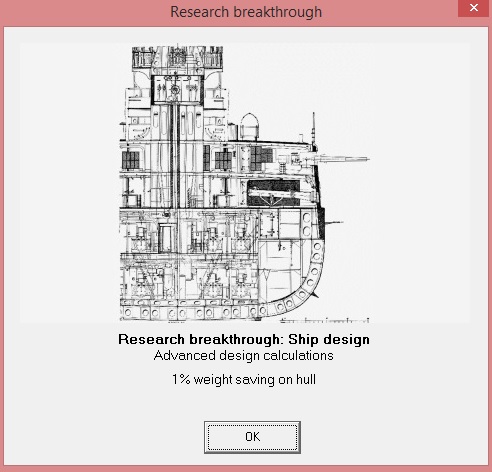Click the ship cross-section blueprint image
The height and width of the screenshot is (472, 492).
(244, 183)
